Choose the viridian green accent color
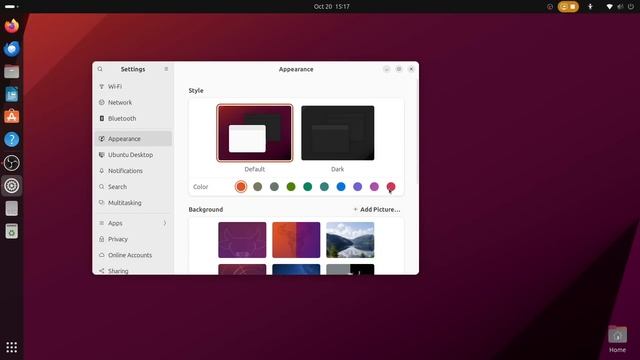Image resolution: width=640 pixels, height=360 pixels. (x=308, y=187)
